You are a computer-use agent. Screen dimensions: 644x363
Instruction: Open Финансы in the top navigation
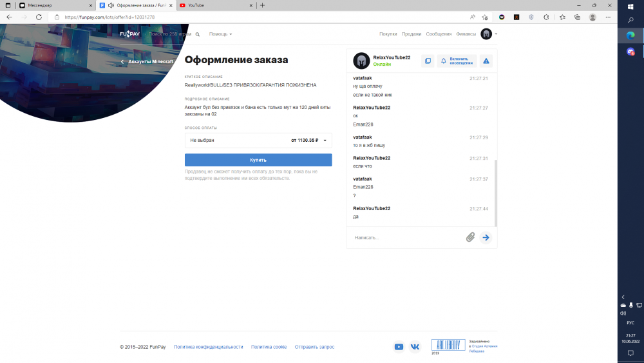466,34
